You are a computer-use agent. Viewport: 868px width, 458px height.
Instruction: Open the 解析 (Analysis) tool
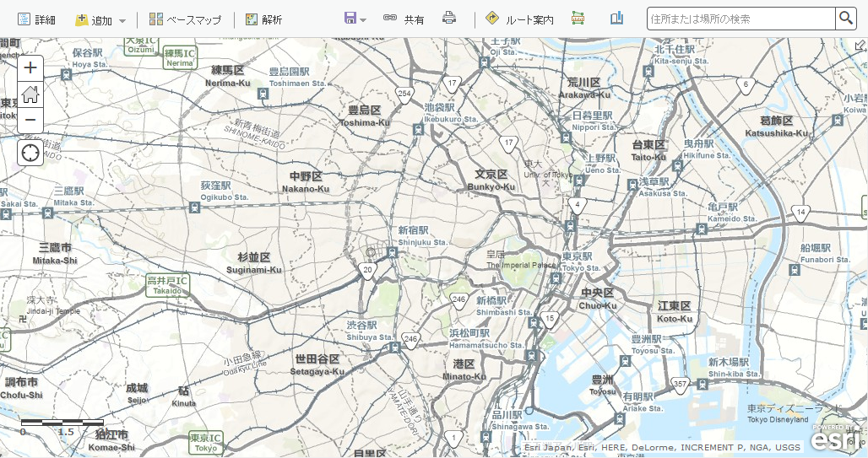[264, 19]
